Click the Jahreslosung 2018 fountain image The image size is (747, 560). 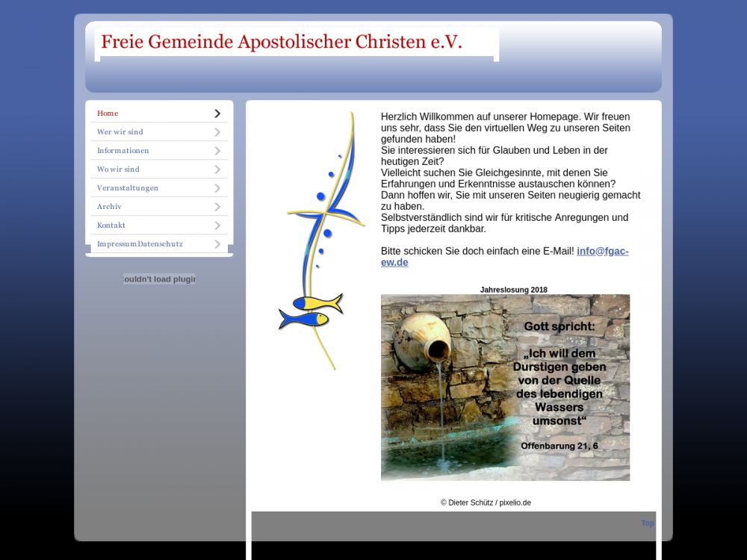[505, 387]
